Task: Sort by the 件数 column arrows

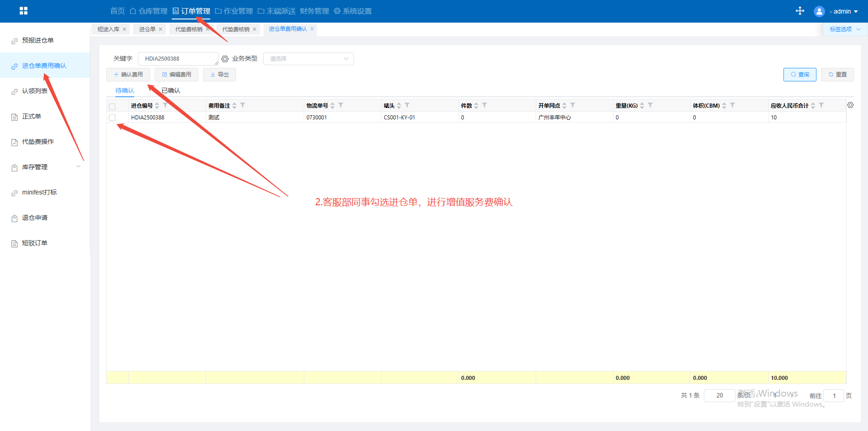Action: pyautogui.click(x=476, y=105)
